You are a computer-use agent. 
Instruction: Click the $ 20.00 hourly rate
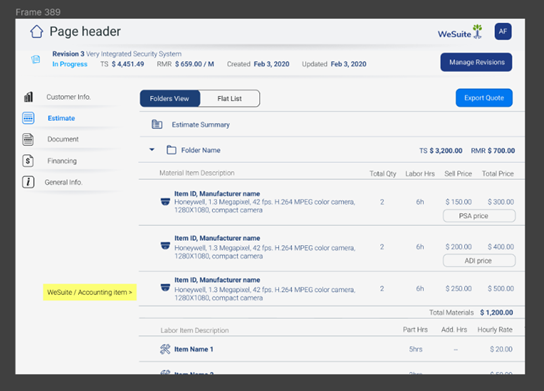tap(501, 349)
